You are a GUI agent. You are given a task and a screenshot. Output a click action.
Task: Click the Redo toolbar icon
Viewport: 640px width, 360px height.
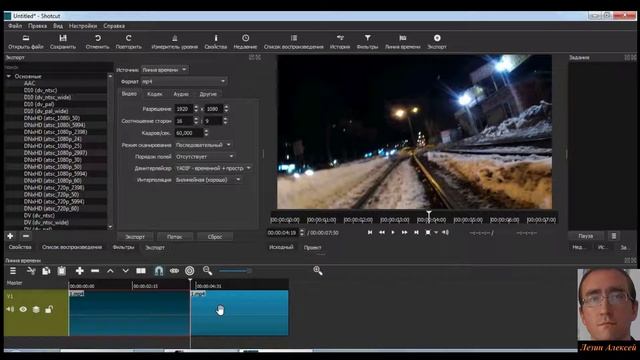coord(129,38)
